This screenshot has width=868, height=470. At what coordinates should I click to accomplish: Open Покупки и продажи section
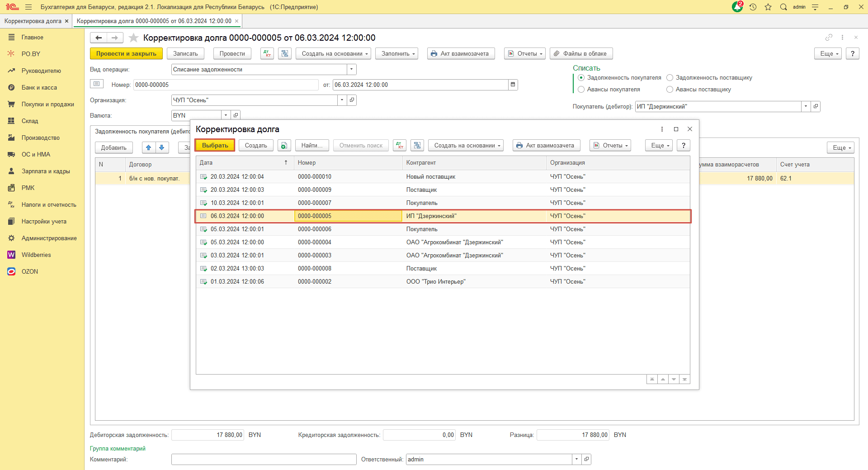pyautogui.click(x=48, y=104)
